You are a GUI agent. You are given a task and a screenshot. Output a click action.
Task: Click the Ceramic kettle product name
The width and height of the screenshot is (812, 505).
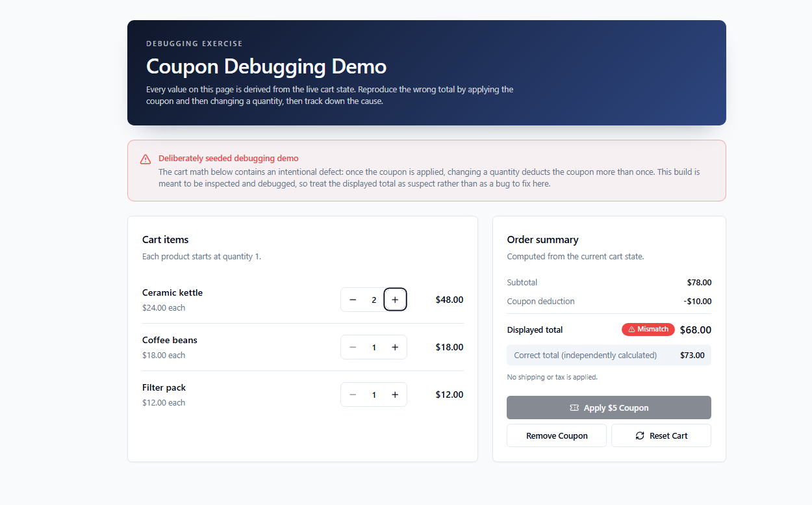click(172, 292)
